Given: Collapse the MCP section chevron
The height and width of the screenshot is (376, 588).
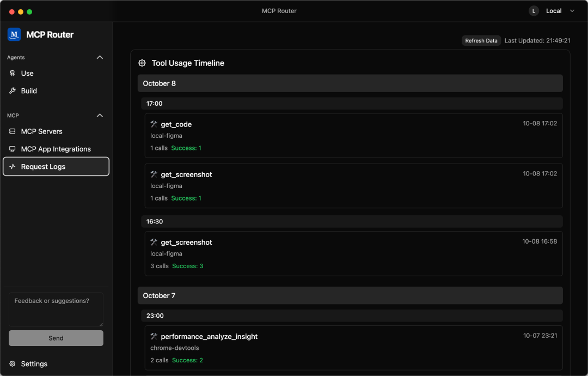Looking at the screenshot, I should click(x=100, y=116).
